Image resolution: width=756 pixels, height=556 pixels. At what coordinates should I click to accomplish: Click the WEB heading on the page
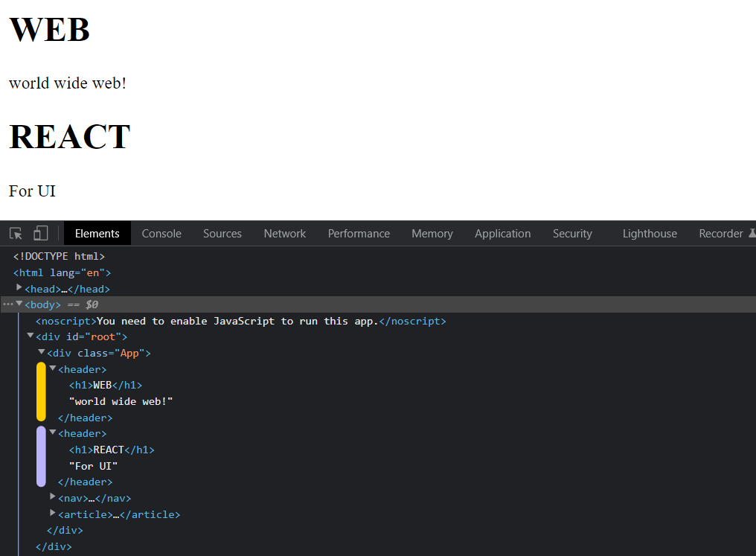click(50, 30)
